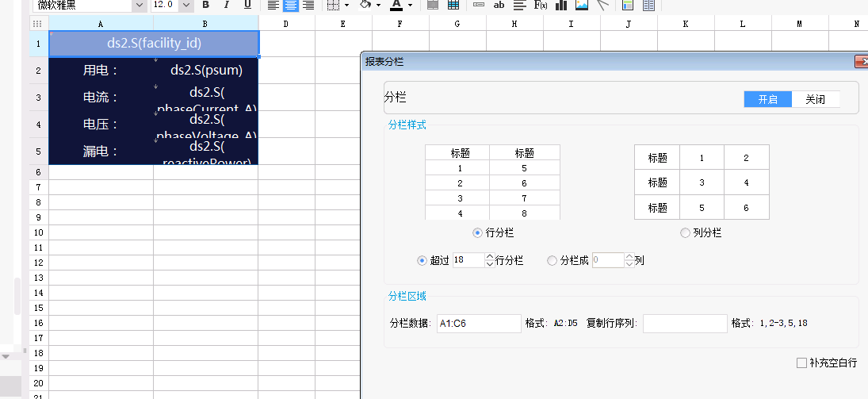The image size is (868, 399).
Task: Click the font color A icon
Action: pyautogui.click(x=396, y=5)
